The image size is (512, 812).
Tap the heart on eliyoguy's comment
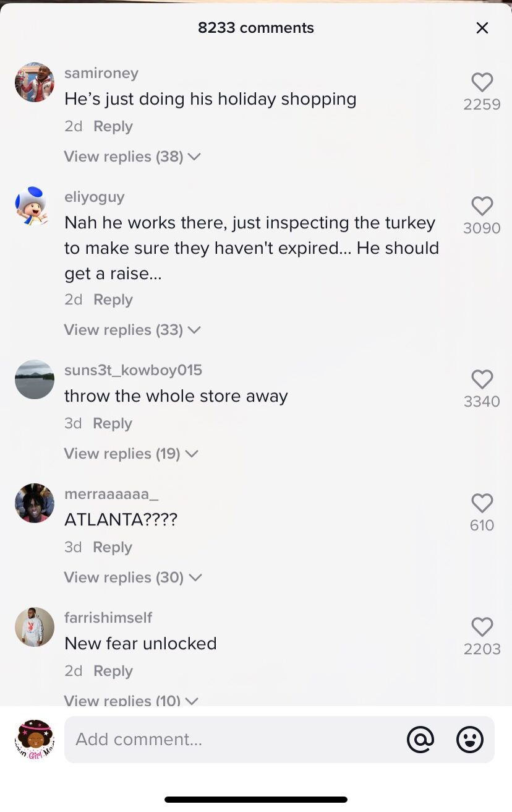click(482, 207)
